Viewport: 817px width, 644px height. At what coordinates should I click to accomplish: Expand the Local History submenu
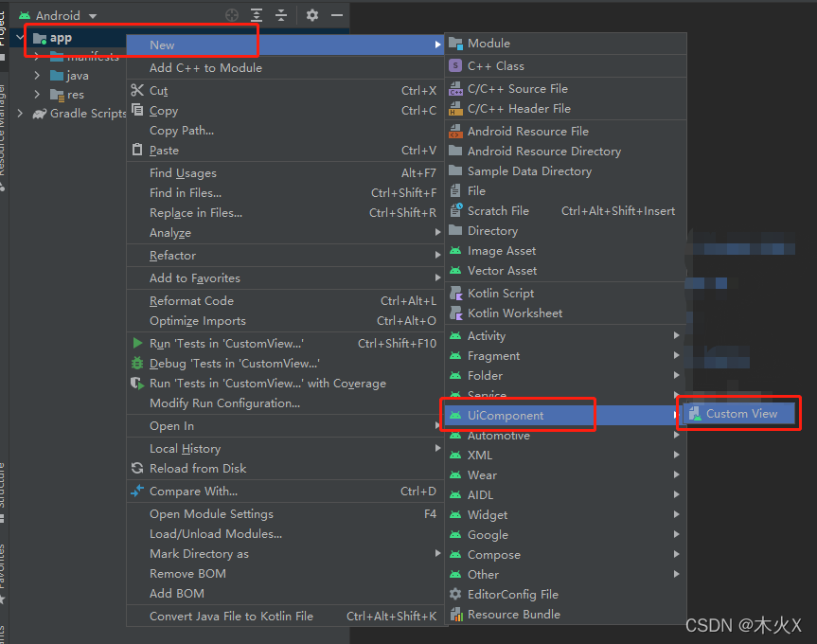[x=285, y=448]
